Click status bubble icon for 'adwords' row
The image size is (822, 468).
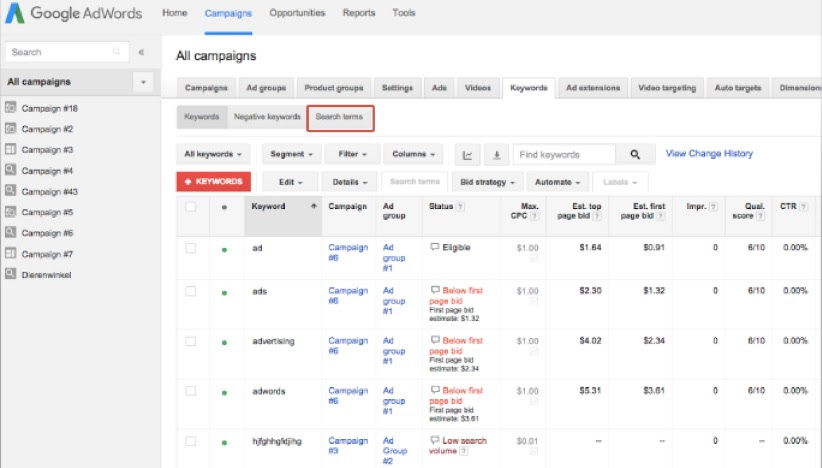point(435,390)
